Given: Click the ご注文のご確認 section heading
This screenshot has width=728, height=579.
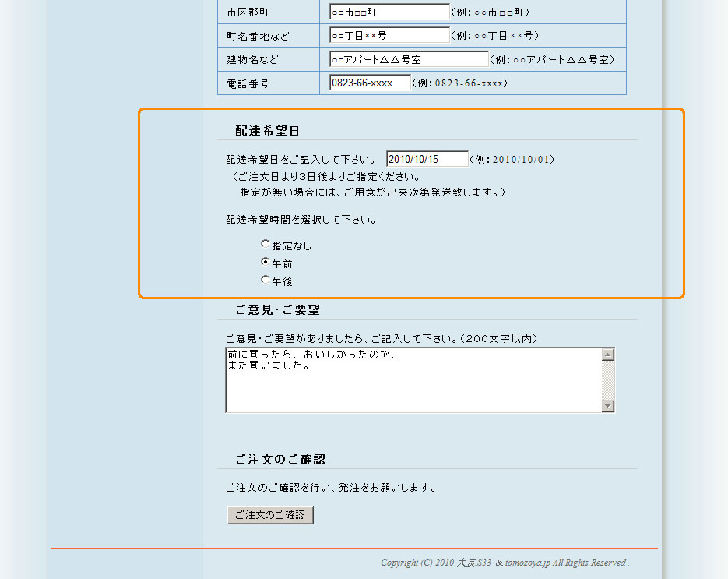Looking at the screenshot, I should (280, 460).
